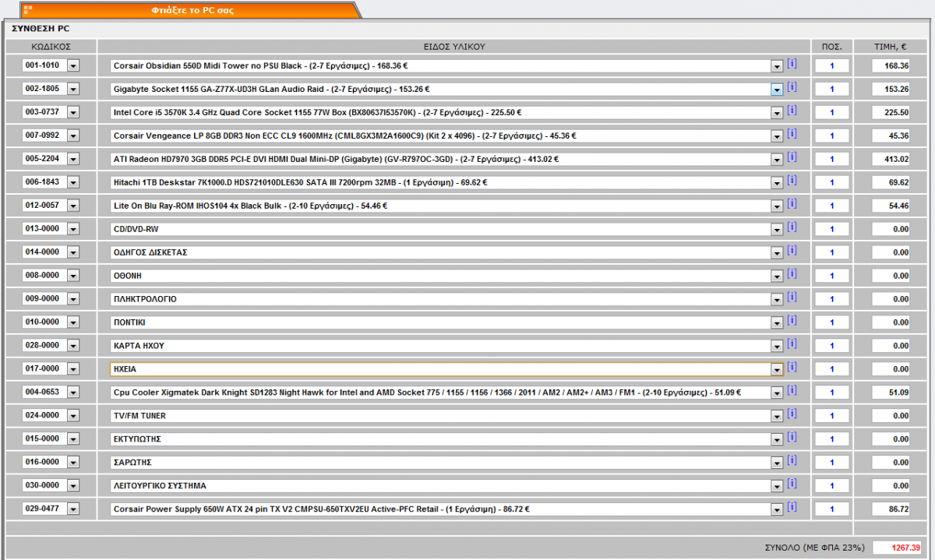View info for ΛΕΙΤΟΥΡΓΙΚΟ ΣΥΣΤΗΜΑ row
The image size is (935, 560).
coord(792,484)
